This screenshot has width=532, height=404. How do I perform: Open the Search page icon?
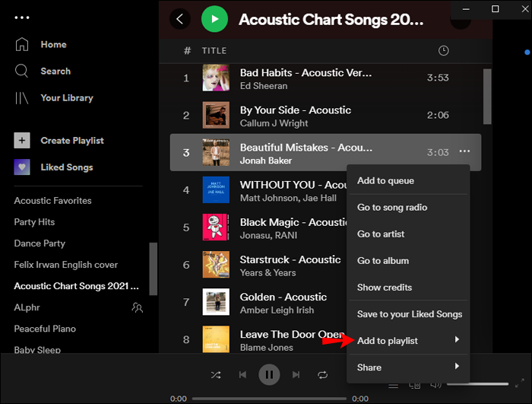point(22,71)
